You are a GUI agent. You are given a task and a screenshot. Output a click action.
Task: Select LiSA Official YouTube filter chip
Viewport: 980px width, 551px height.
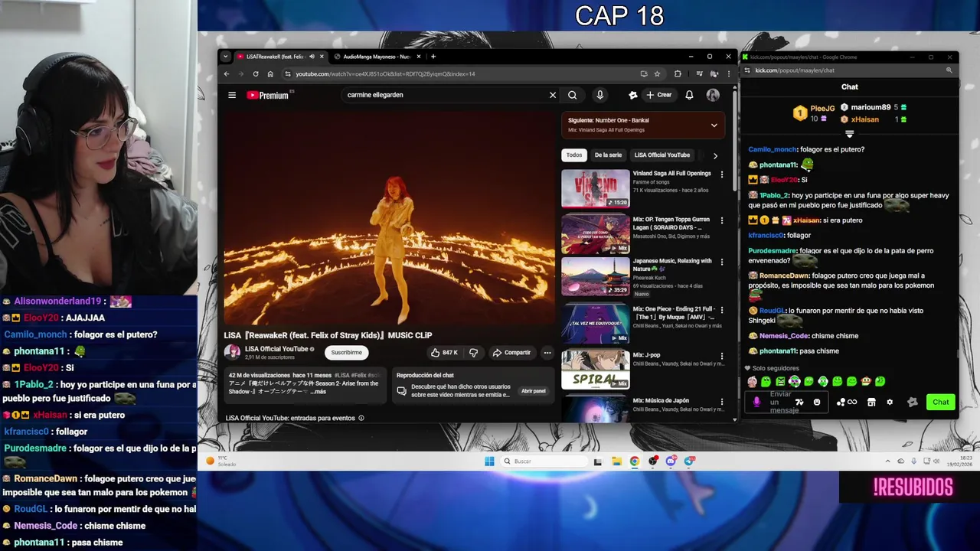click(662, 155)
